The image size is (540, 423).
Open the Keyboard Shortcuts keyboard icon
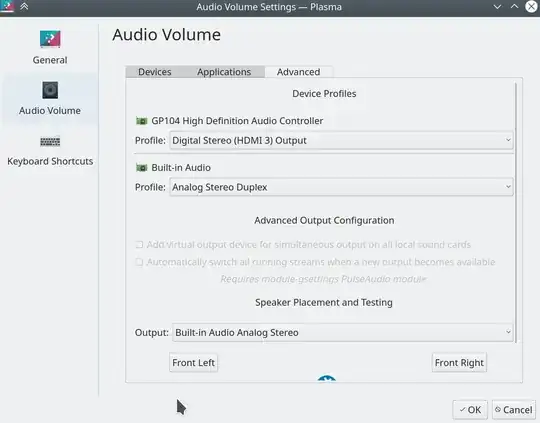click(50, 142)
